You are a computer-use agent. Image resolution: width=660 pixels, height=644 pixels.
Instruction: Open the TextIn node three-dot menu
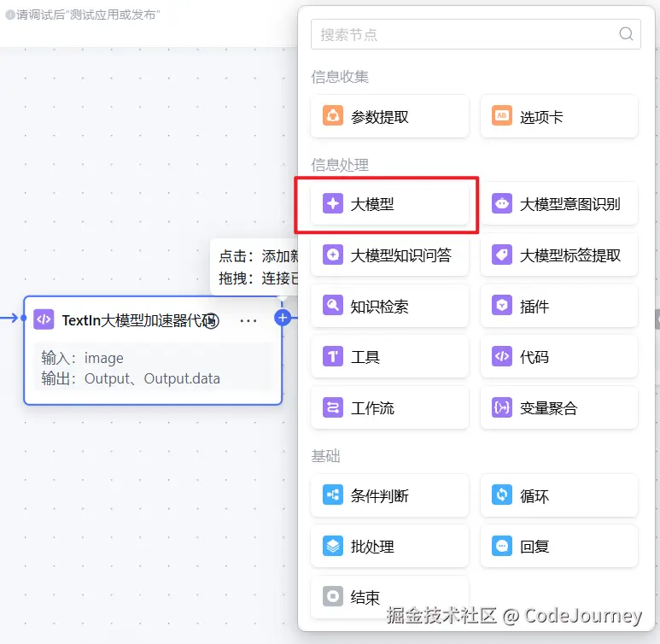click(x=248, y=321)
